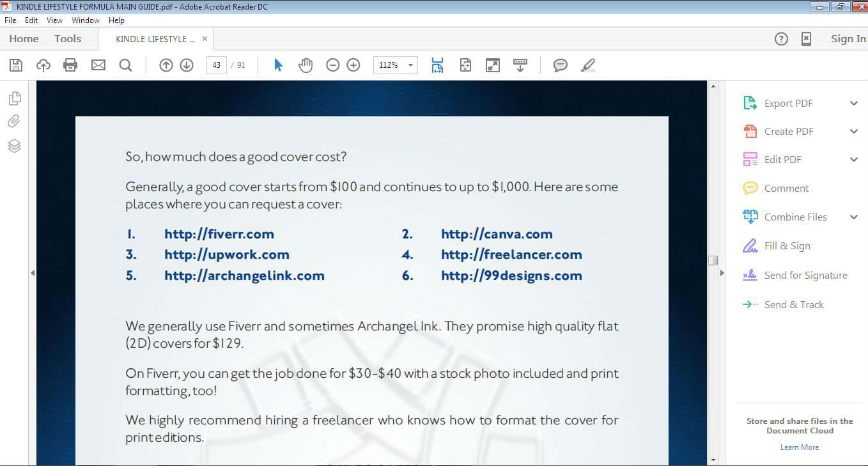This screenshot has width=868, height=466.
Task: Open the Create PDF tool
Action: [789, 131]
